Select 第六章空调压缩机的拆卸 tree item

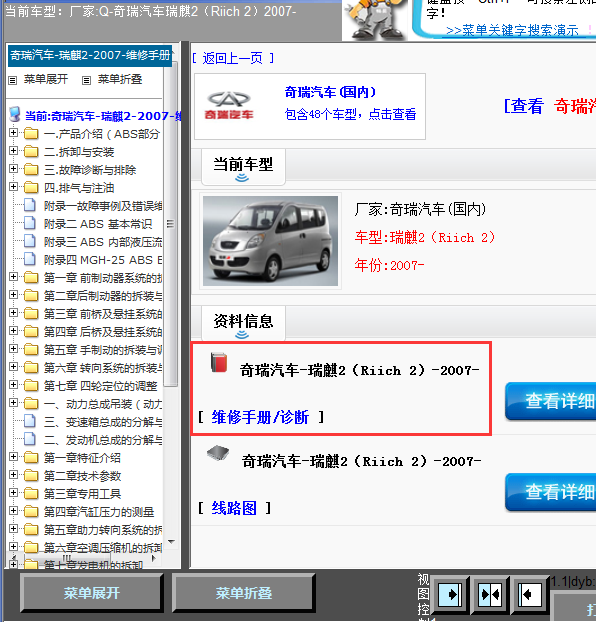tap(103, 547)
